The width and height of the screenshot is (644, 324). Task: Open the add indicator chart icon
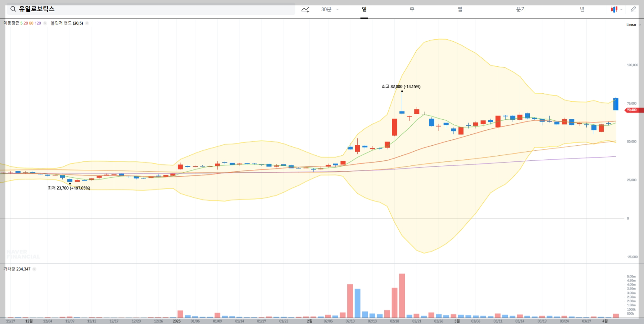pos(305,9)
